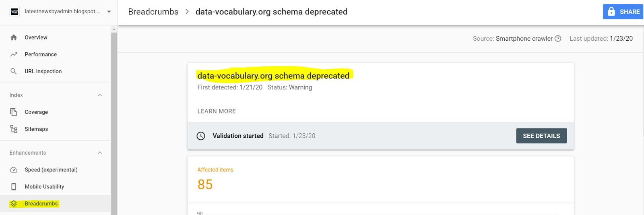Open the Speed (experimental) gauge icon
Image resolution: width=644 pixels, height=215 pixels.
[14, 170]
